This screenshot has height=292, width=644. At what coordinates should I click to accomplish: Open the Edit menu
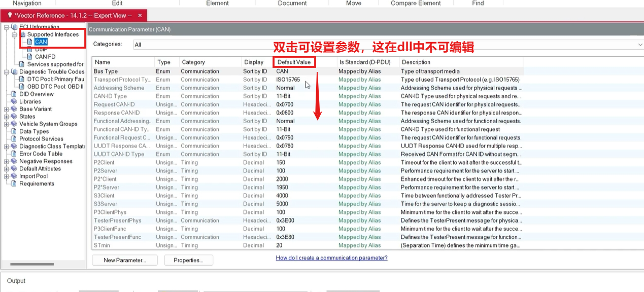[x=117, y=3]
